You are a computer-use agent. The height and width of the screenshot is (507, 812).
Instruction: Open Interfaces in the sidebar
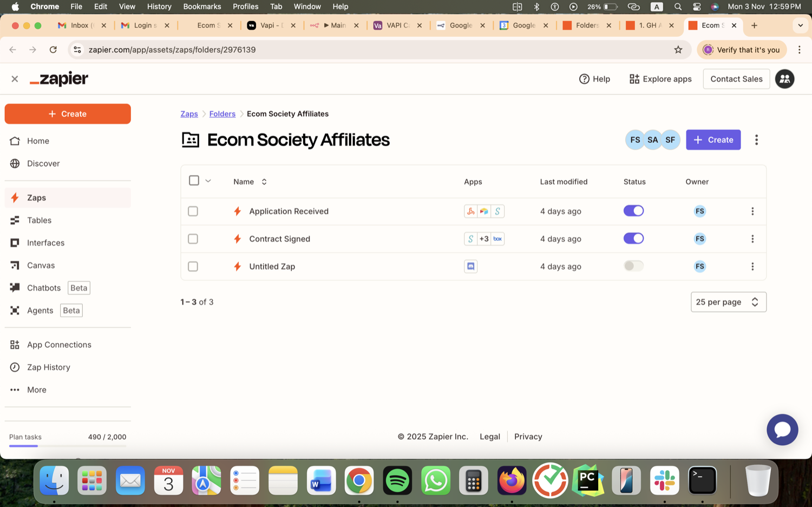click(68, 243)
